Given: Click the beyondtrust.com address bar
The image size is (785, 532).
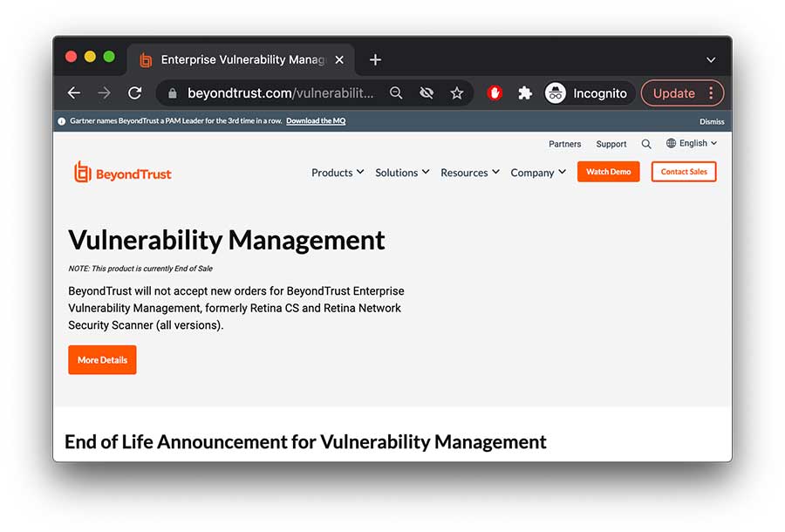Looking at the screenshot, I should tap(279, 93).
